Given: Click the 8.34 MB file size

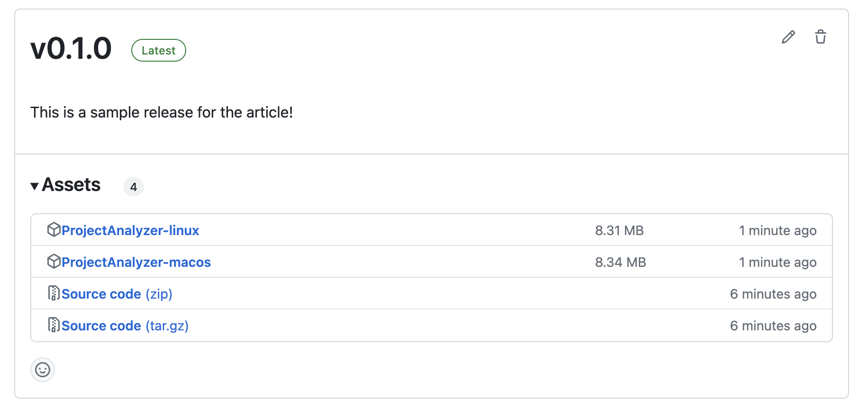Looking at the screenshot, I should point(621,262).
